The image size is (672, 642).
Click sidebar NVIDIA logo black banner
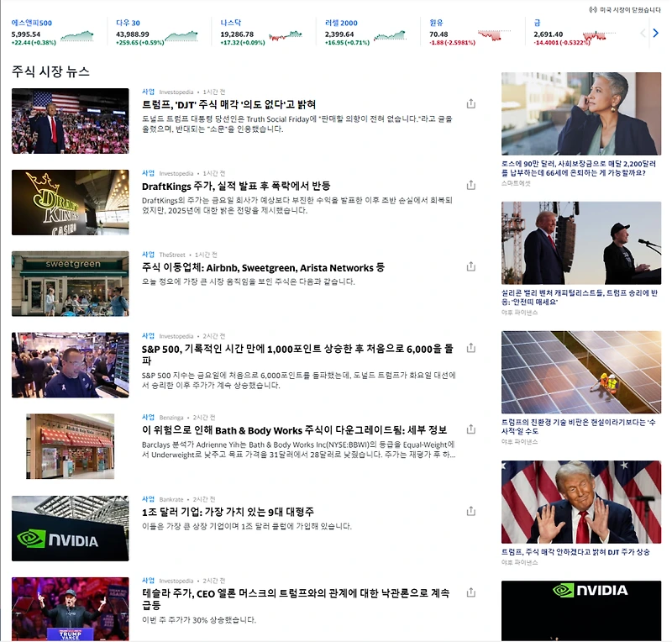point(581,611)
